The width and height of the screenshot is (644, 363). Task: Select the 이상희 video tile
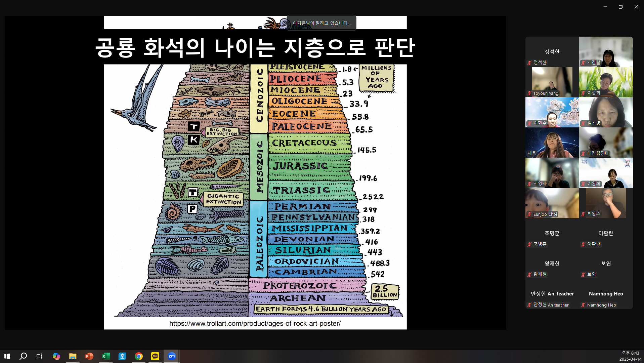click(606, 82)
